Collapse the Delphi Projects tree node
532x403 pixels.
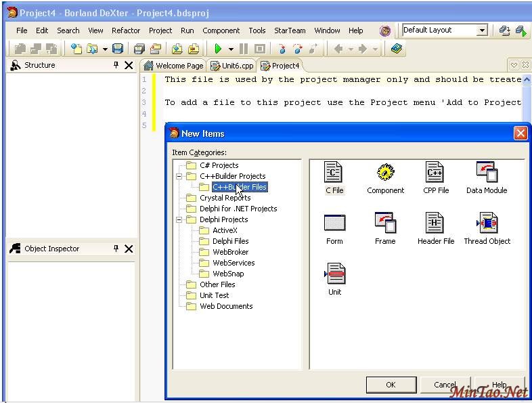179,219
